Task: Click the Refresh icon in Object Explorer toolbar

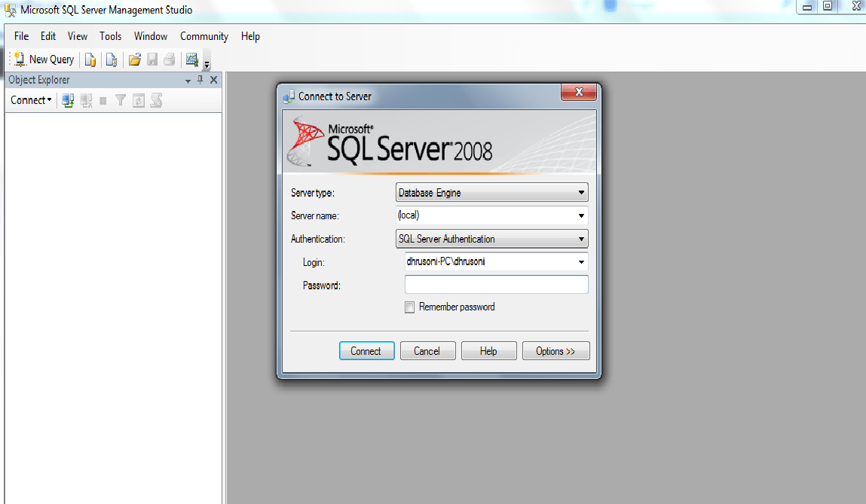Action: [138, 99]
